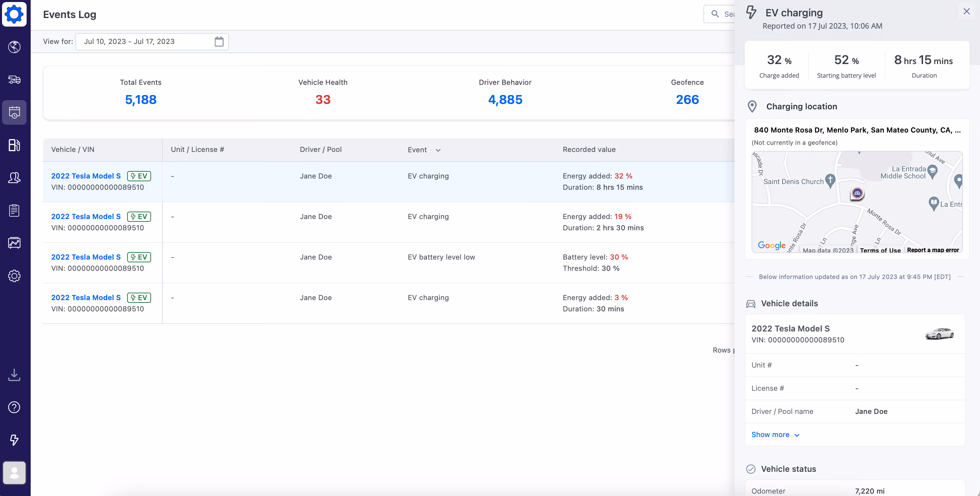
Task: Close the EV charging details panel
Action: click(x=967, y=11)
